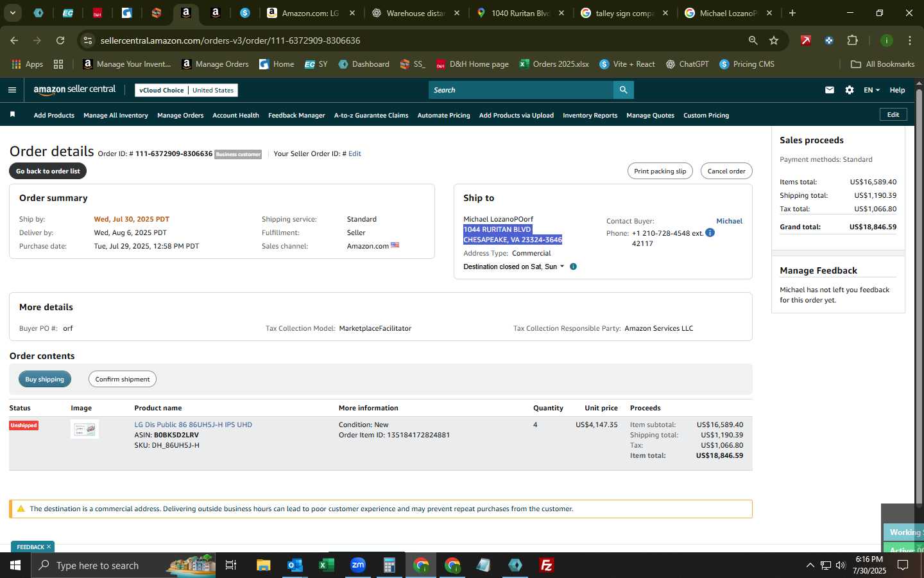The image size is (924, 578).
Task: Click the Edit seller order ID link
Action: pyautogui.click(x=354, y=153)
